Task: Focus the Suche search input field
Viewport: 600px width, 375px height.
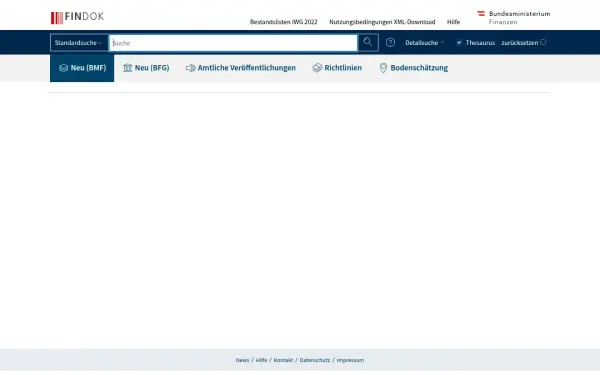Action: [x=233, y=43]
